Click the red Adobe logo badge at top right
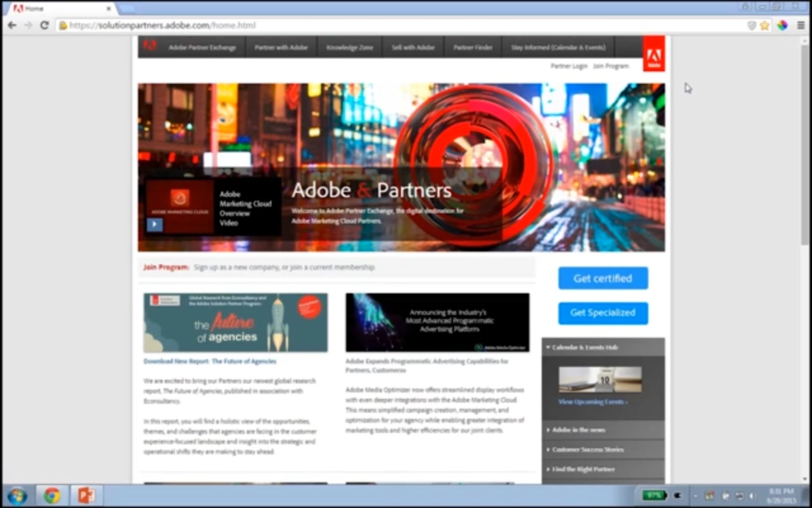 click(654, 54)
